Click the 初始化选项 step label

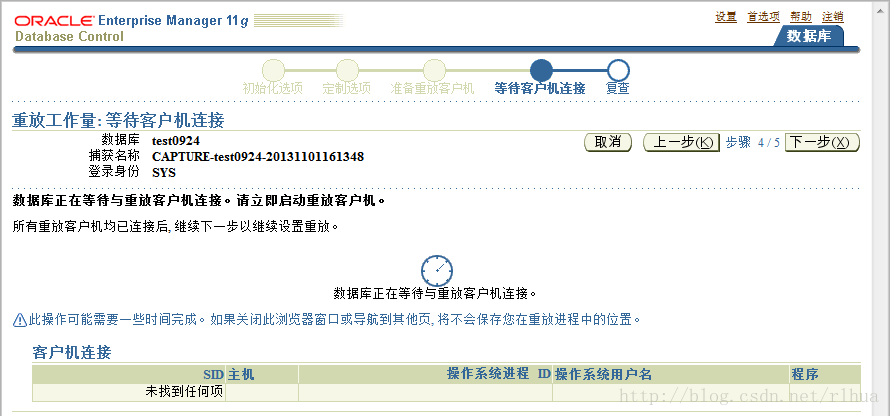pos(273,89)
